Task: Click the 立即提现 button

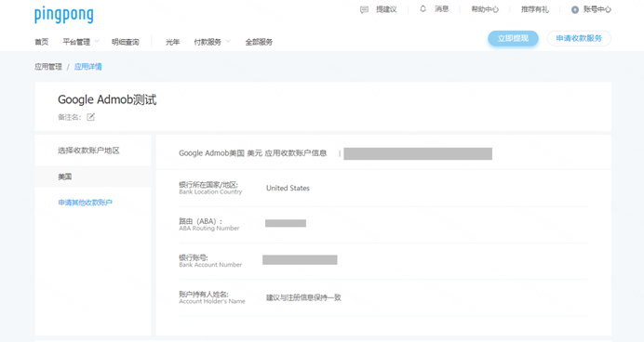Action: 513,38
